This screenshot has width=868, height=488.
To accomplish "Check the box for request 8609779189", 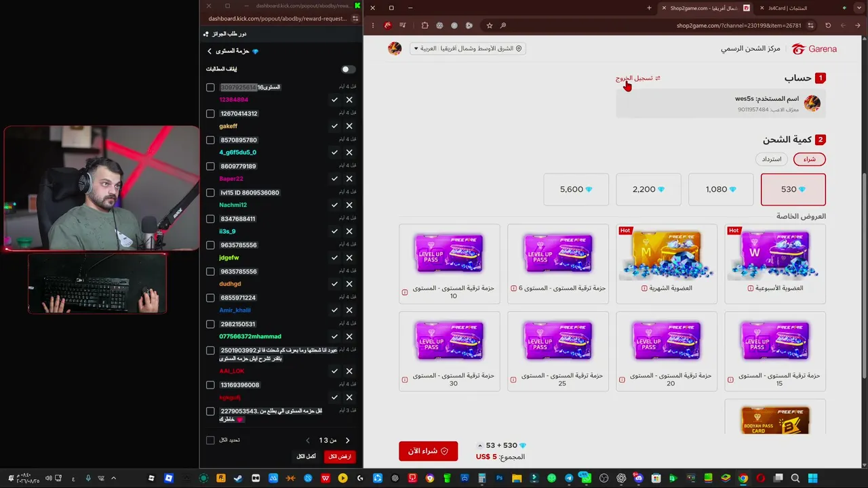I will [210, 166].
